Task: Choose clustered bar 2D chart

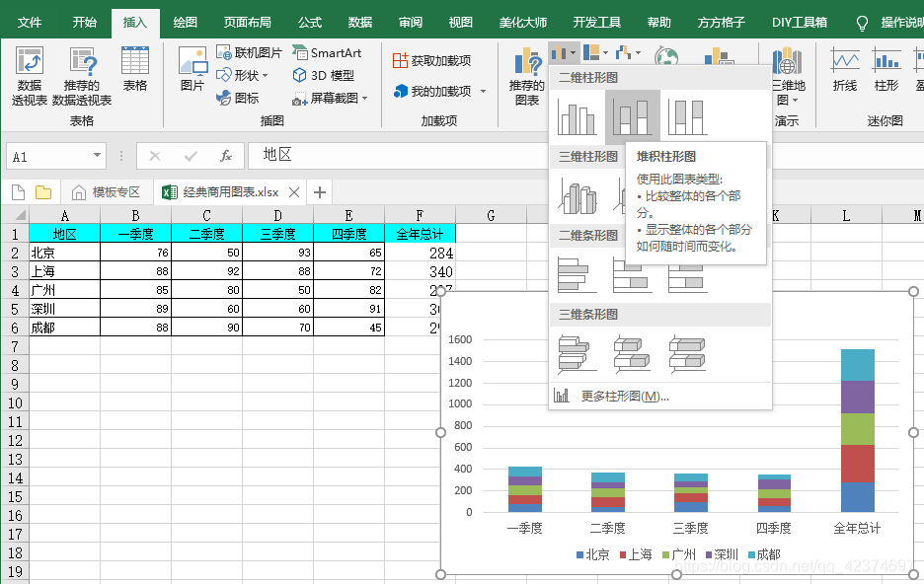Action: click(x=577, y=275)
